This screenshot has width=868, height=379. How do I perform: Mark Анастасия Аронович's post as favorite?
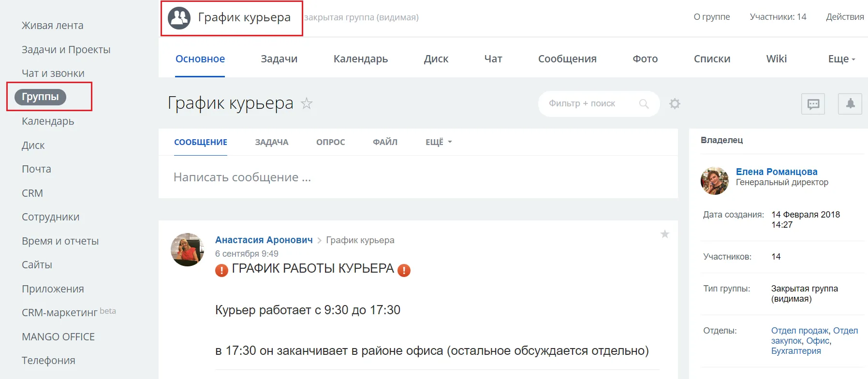click(665, 234)
